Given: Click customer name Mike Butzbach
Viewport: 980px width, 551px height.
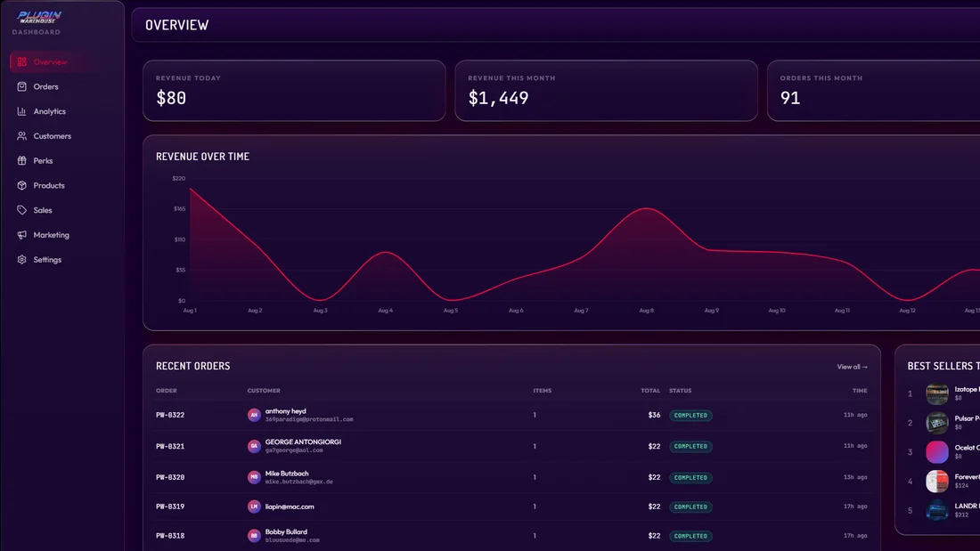Looking at the screenshot, I should pos(287,474).
